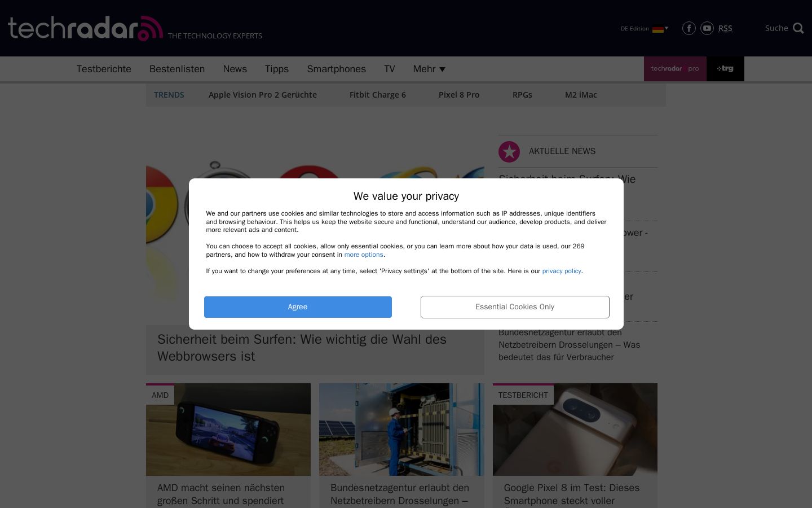Open the RPGs trend link
812x508 pixels.
click(x=522, y=95)
